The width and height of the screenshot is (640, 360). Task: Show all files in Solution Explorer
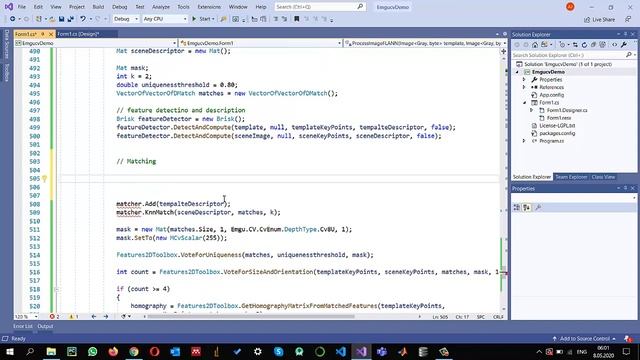pyautogui.click(x=603, y=45)
